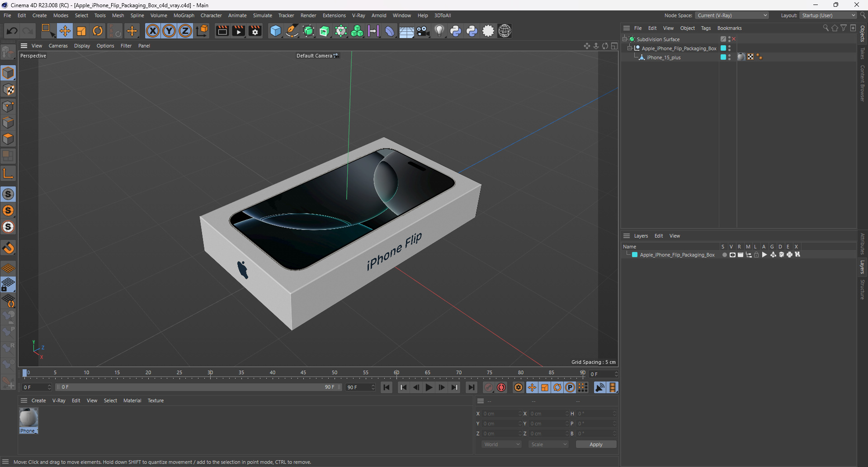
Task: Click the Workplane orange grid icon
Action: coord(8,268)
